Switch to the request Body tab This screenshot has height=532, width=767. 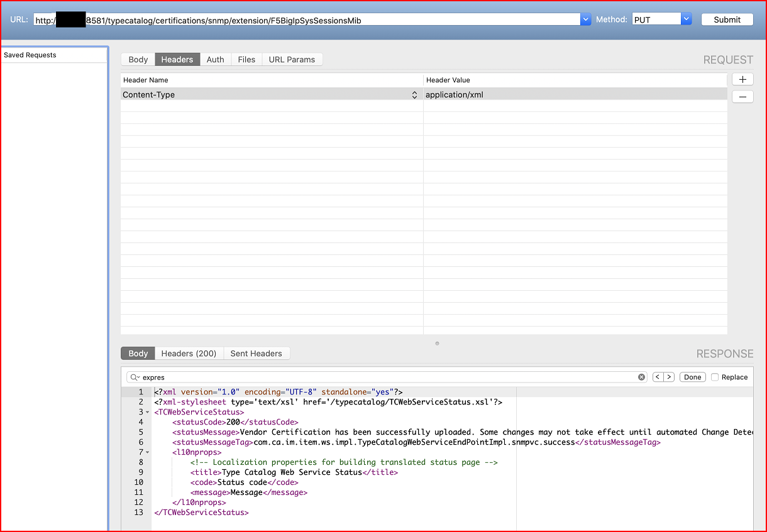point(138,60)
